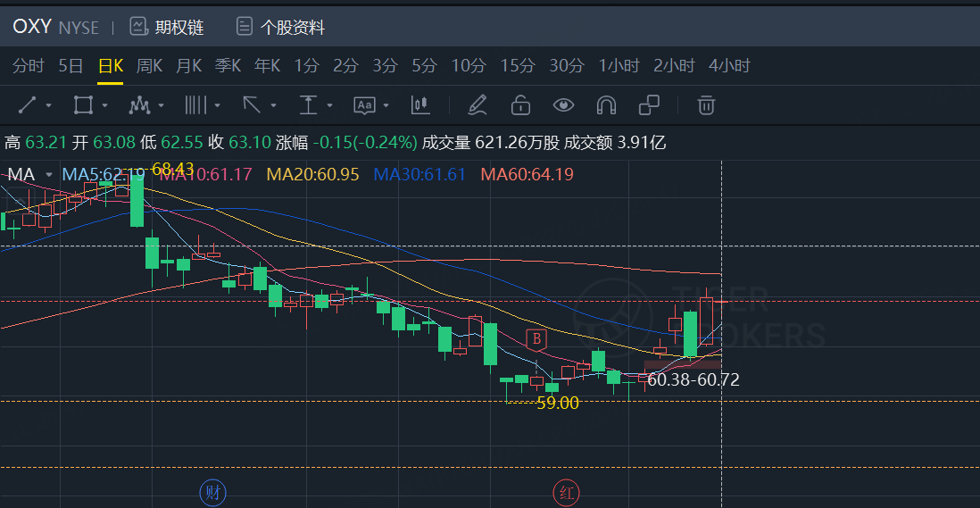Click the MA60:64.19 red legend
The image size is (980, 508).
(527, 174)
